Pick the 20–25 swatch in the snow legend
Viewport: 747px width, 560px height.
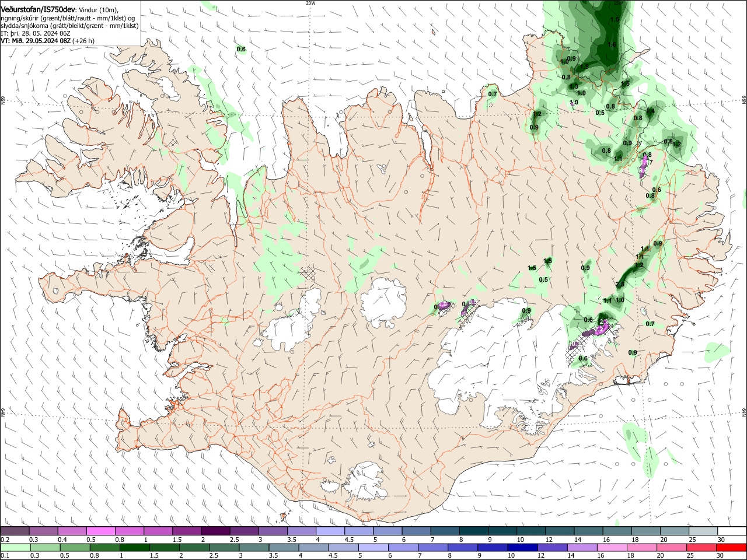pos(675,531)
